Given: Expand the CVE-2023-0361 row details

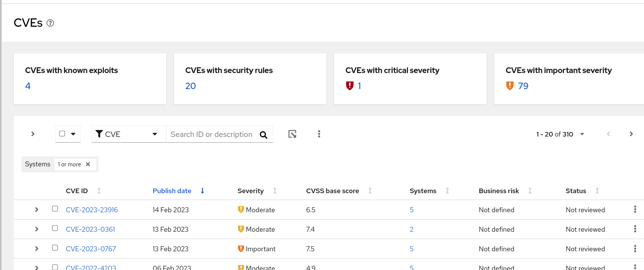Looking at the screenshot, I should 37,229.
